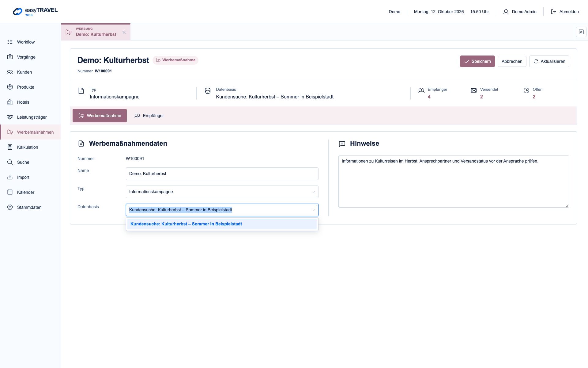Select Werbemaßnahmen in sidebar
This screenshot has height=368, width=588.
pos(31,132)
